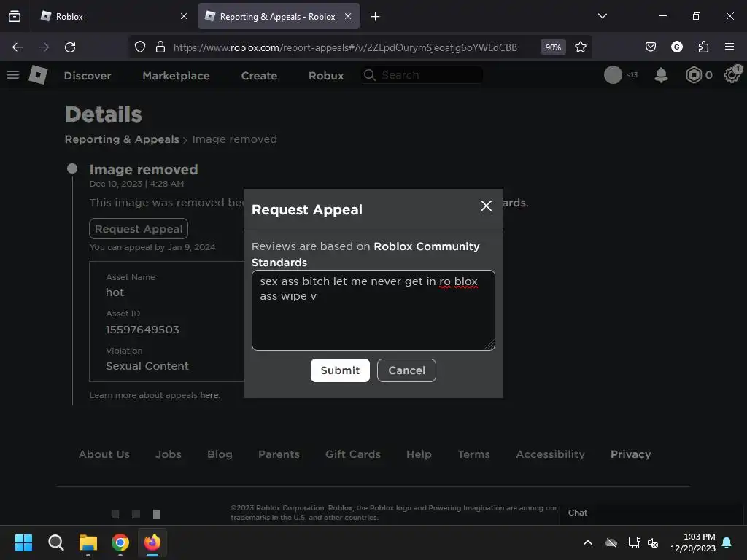Launch Chrome from the taskbar

tap(120, 542)
